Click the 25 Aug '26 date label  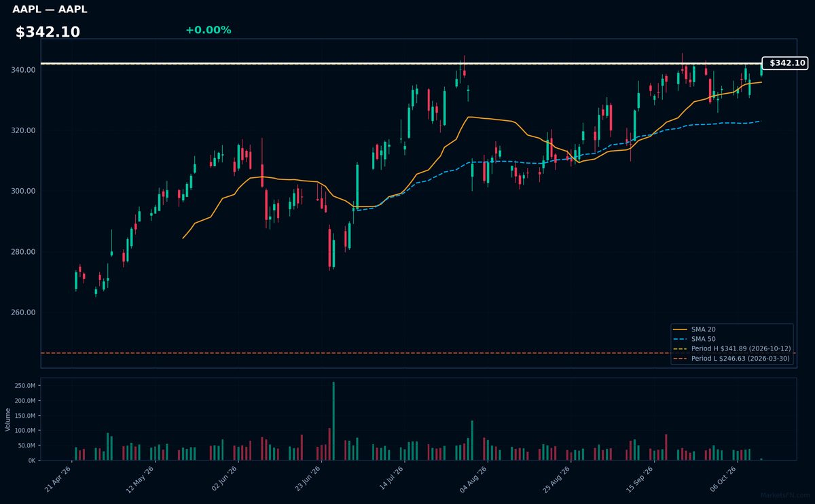[x=556, y=480]
